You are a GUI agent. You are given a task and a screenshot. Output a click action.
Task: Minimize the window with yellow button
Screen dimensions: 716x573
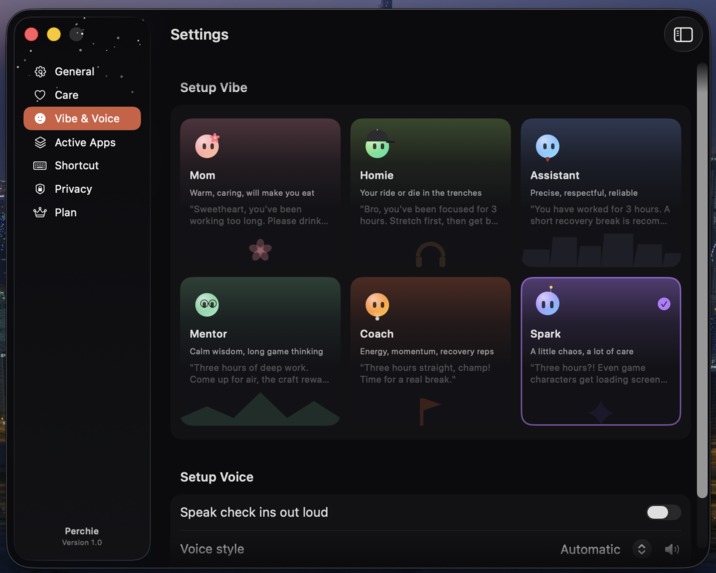pos(54,34)
